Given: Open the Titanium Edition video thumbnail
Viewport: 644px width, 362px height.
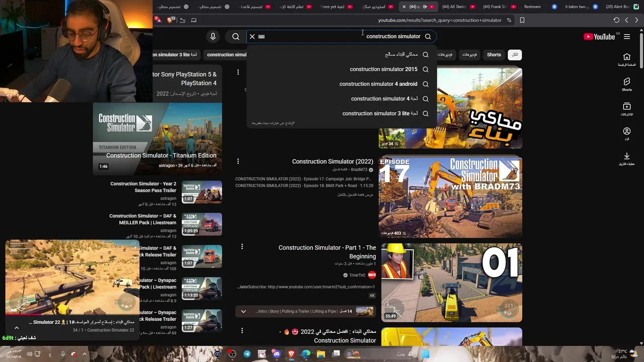Looking at the screenshot, I should pos(157,139).
